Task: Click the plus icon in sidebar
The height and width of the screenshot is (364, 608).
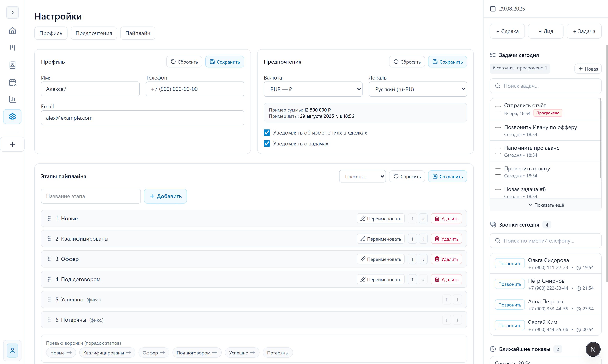Action: click(12, 144)
